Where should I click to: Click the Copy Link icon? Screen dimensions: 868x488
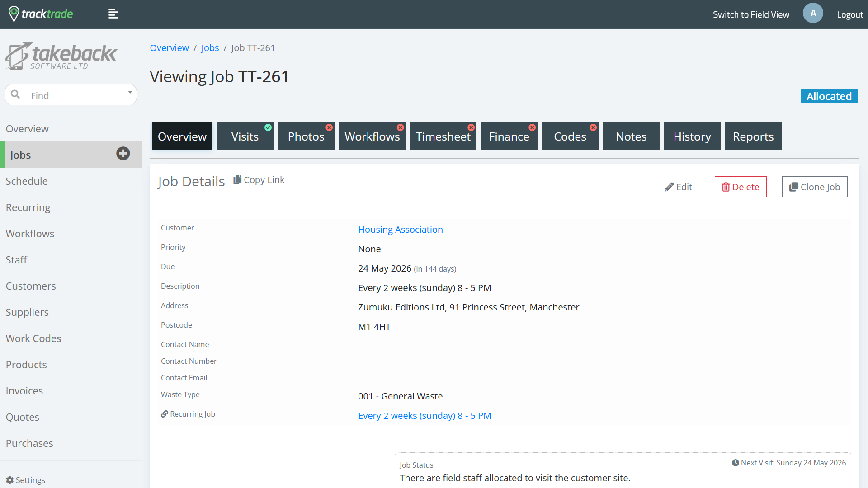click(x=237, y=180)
